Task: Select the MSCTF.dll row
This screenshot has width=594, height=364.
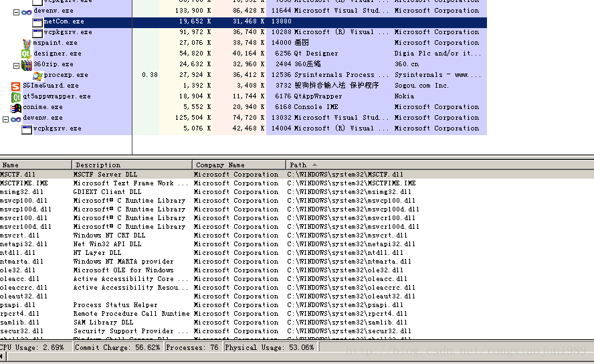Action: point(297,175)
